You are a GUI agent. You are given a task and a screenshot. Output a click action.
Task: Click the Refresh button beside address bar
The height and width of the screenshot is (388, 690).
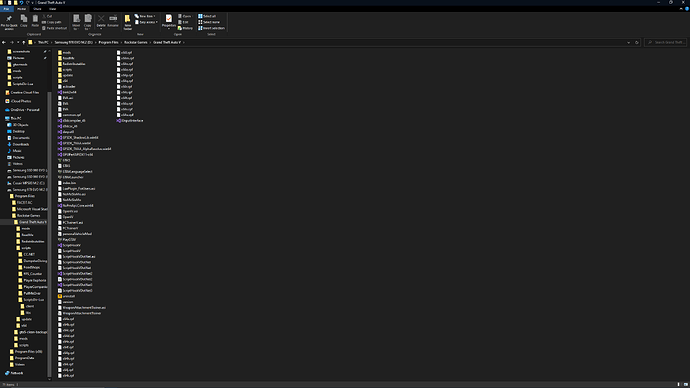click(x=636, y=43)
